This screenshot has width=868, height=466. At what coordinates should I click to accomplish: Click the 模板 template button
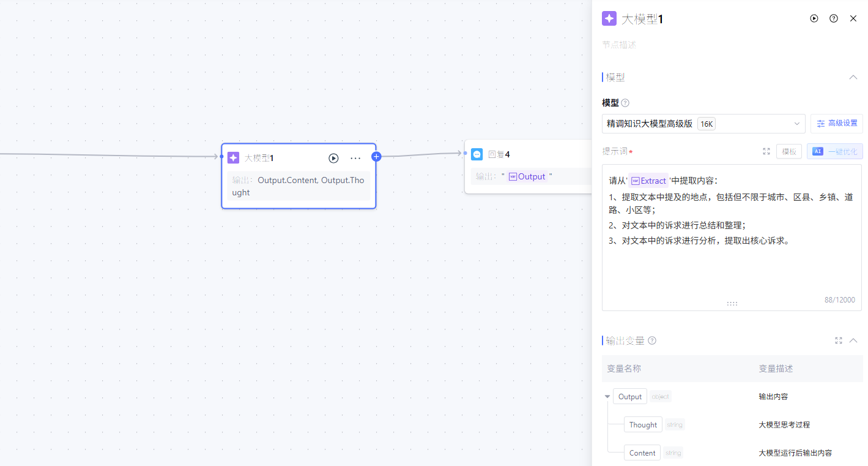[x=789, y=151]
